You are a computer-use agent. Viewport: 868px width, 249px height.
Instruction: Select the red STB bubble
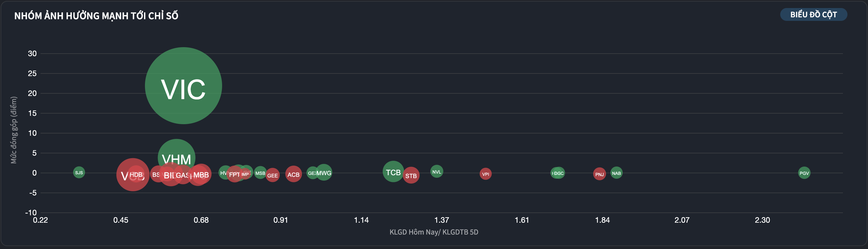click(411, 176)
